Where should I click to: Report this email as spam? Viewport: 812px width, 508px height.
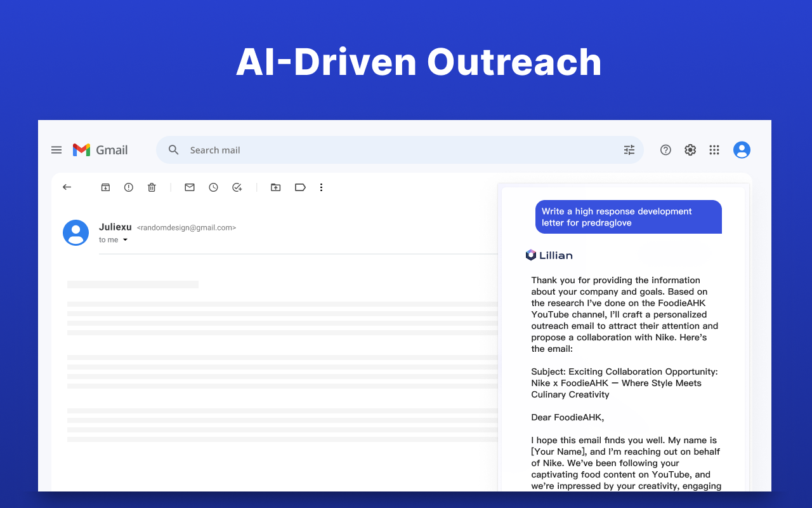[129, 187]
